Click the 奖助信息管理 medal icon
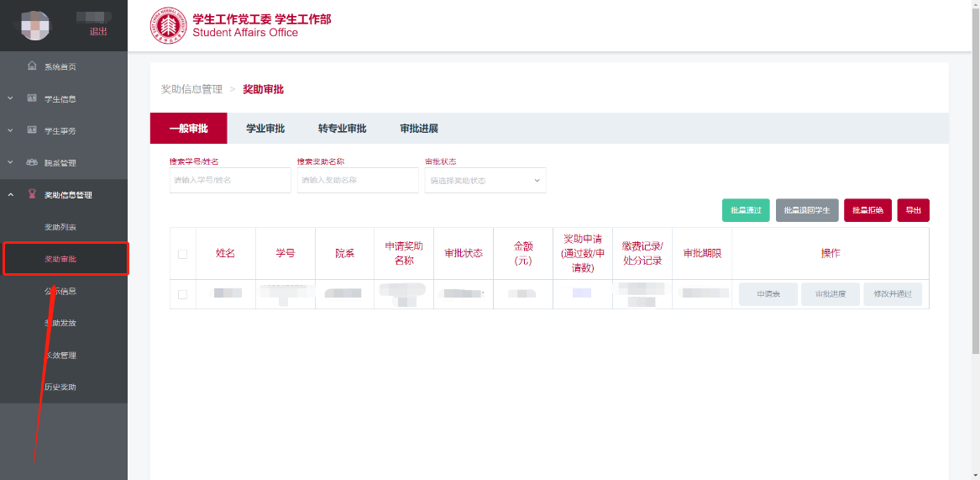 click(32, 195)
